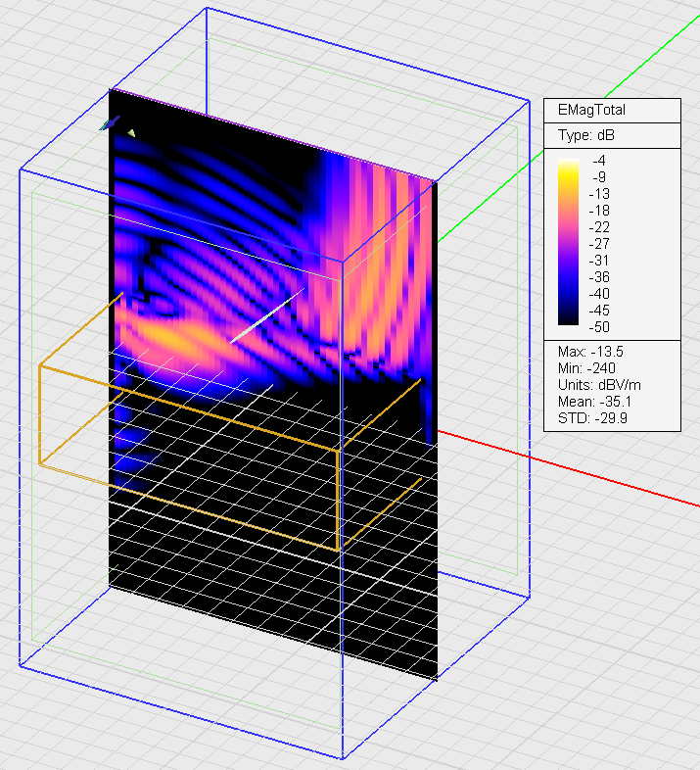
Task: Click the STD: -29.9 legend entry
Action: (x=585, y=418)
